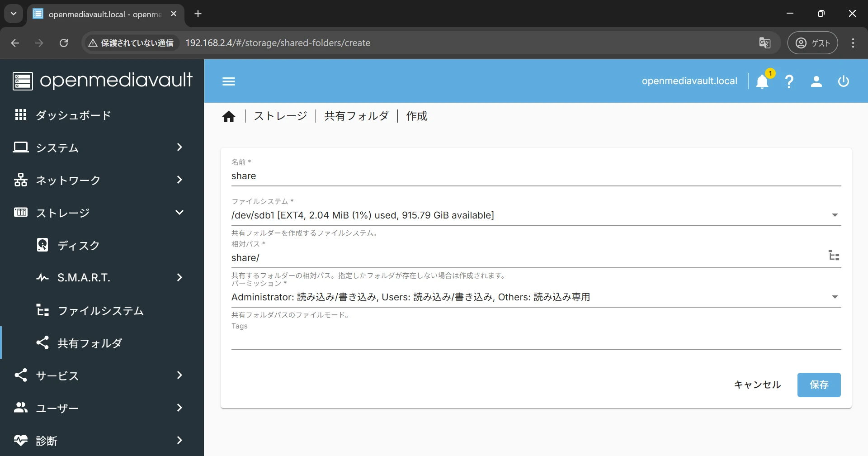Screen dimensions: 868x456
Task: Click the diagnostics heartbeat icon
Action: pos(21,440)
